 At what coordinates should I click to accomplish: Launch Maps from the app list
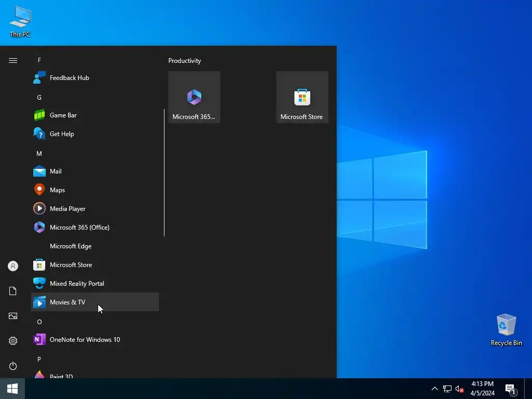pos(95,190)
